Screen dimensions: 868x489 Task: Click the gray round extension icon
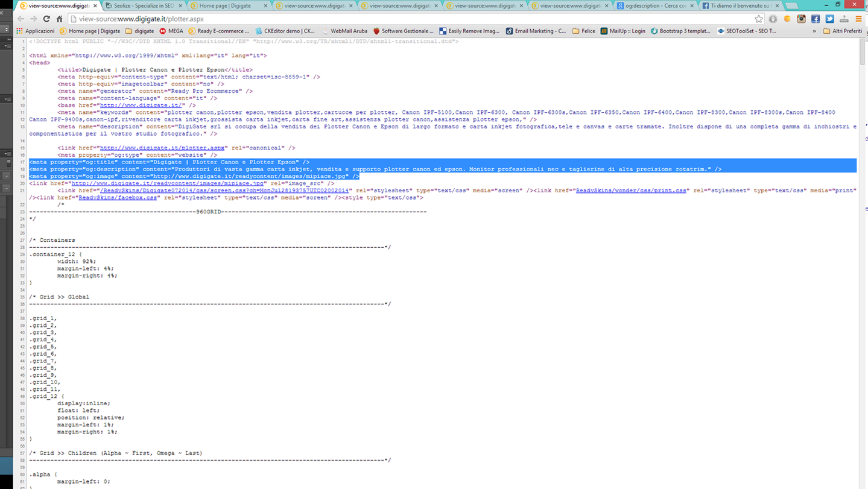(773, 19)
